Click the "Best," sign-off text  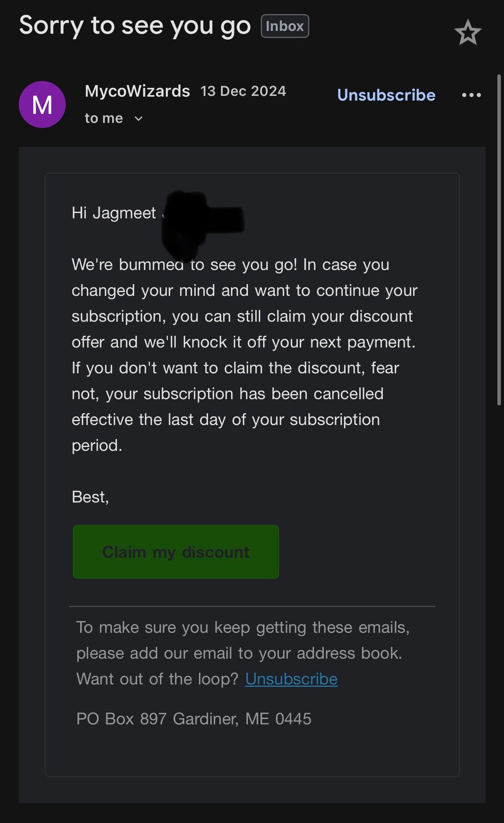pyautogui.click(x=90, y=497)
